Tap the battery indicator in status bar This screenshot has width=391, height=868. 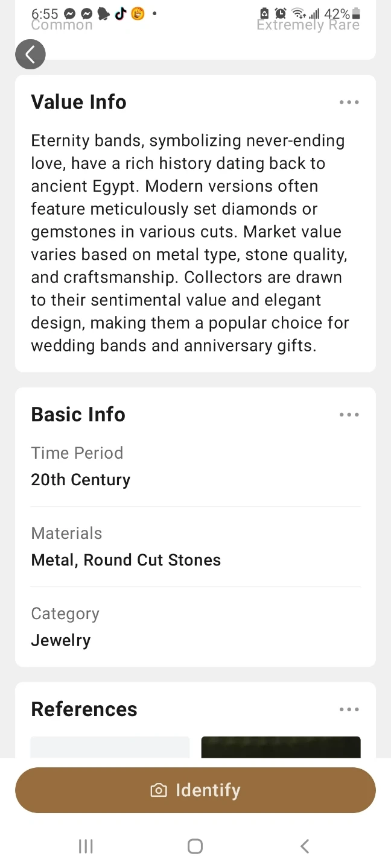point(356,13)
